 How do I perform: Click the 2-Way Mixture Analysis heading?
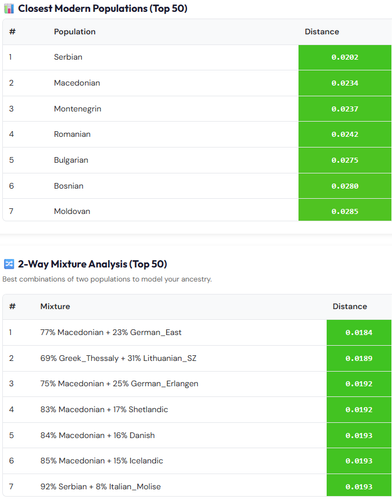tap(92, 264)
